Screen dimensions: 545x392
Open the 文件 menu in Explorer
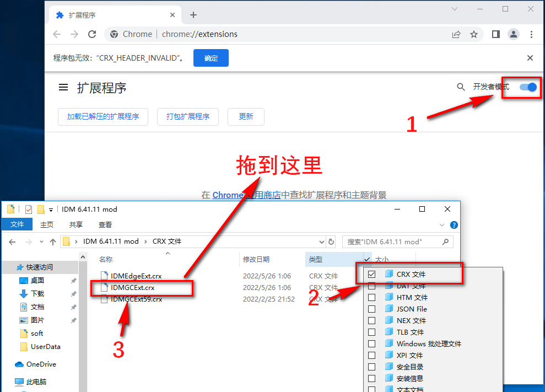[17, 224]
